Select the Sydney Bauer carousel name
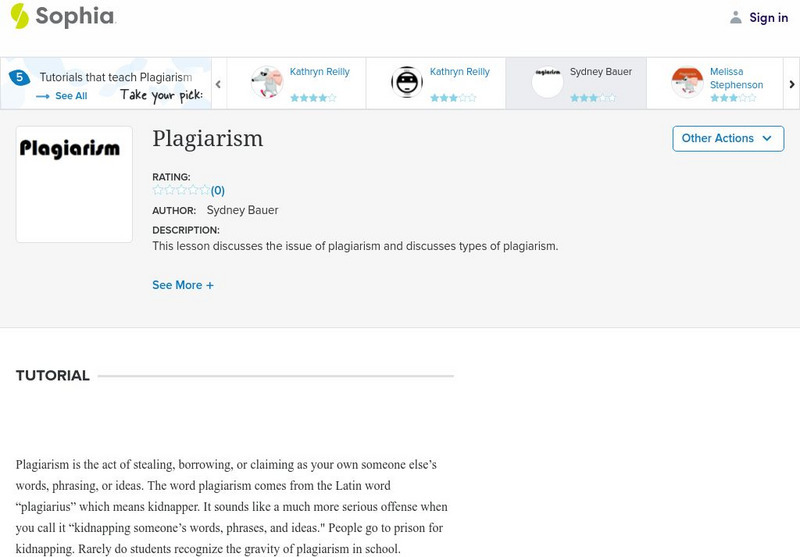 click(601, 71)
